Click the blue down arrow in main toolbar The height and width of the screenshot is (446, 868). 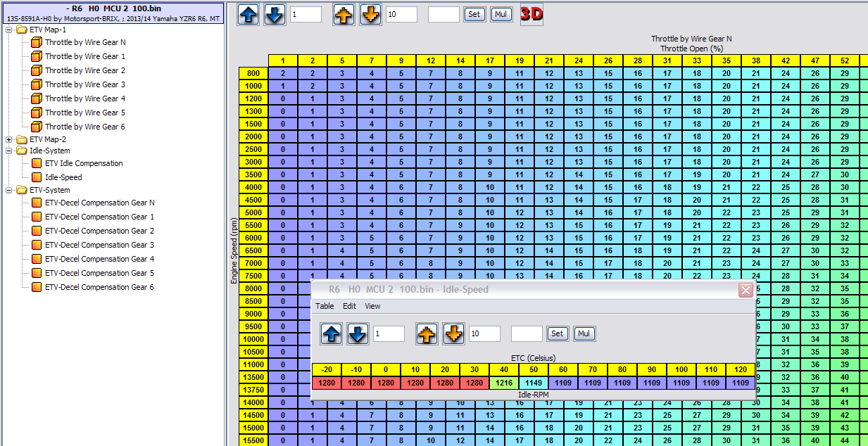pos(275,14)
